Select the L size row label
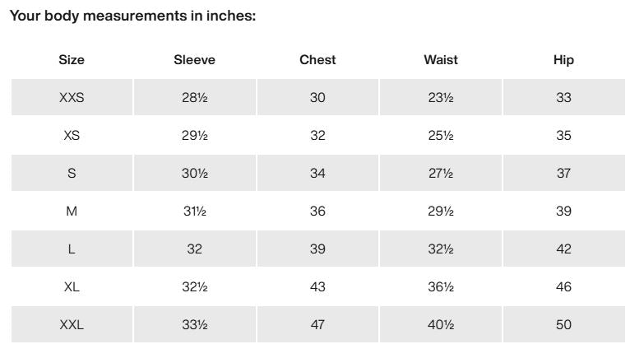This screenshot has height=358, width=644. (x=72, y=249)
